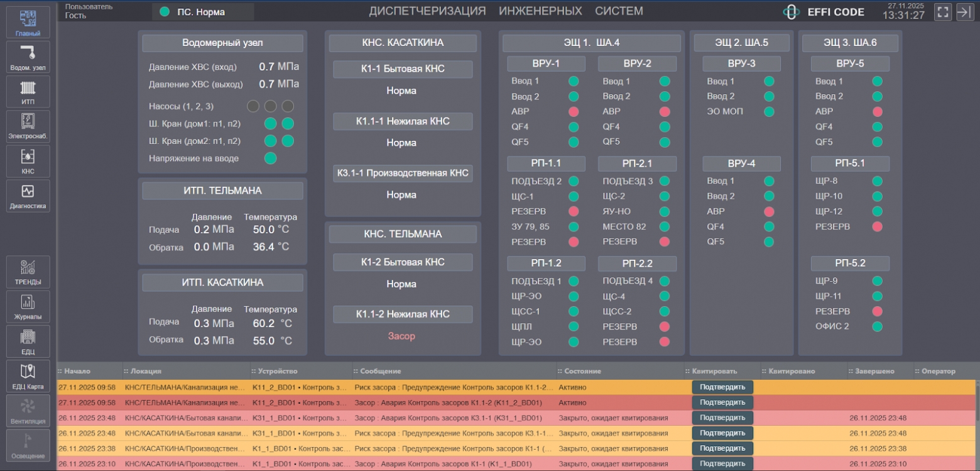Sort alarms by Состояние column header
This screenshot has height=471, width=980.
(583, 371)
